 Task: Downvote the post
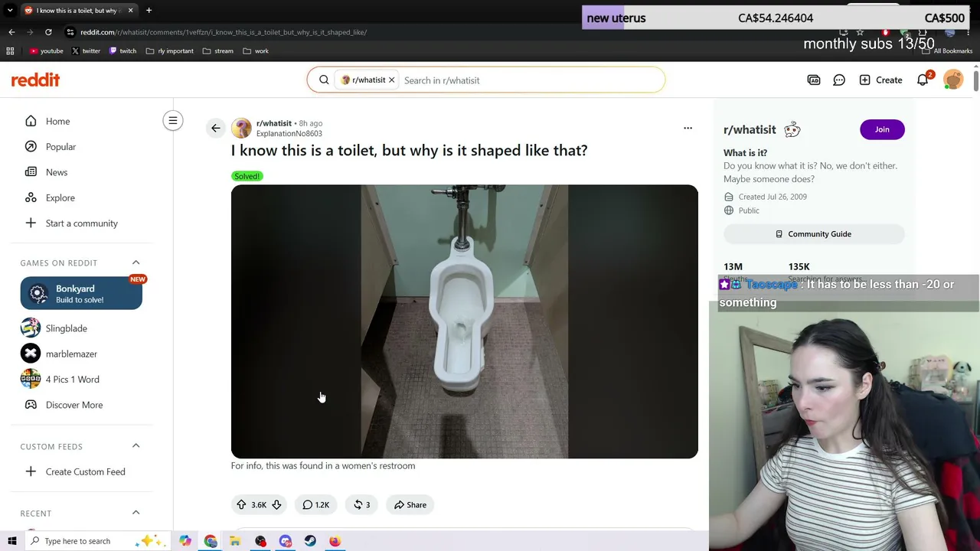[x=276, y=504]
